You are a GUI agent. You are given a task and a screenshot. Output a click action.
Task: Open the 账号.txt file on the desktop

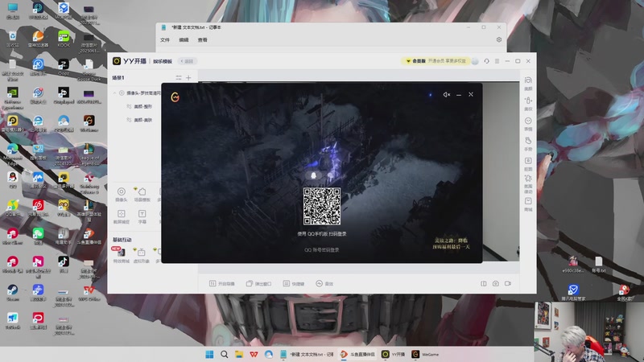point(599,265)
